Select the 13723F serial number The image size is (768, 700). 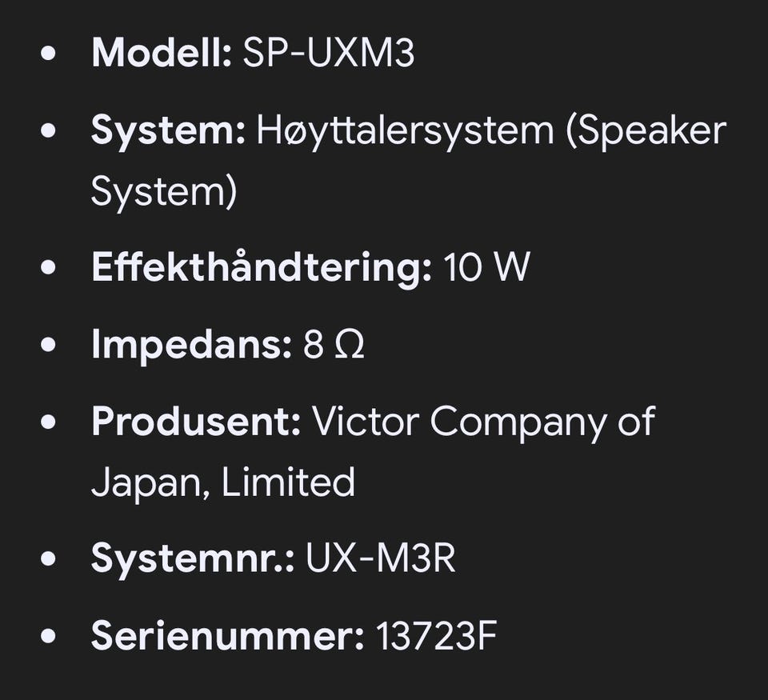[x=436, y=636]
